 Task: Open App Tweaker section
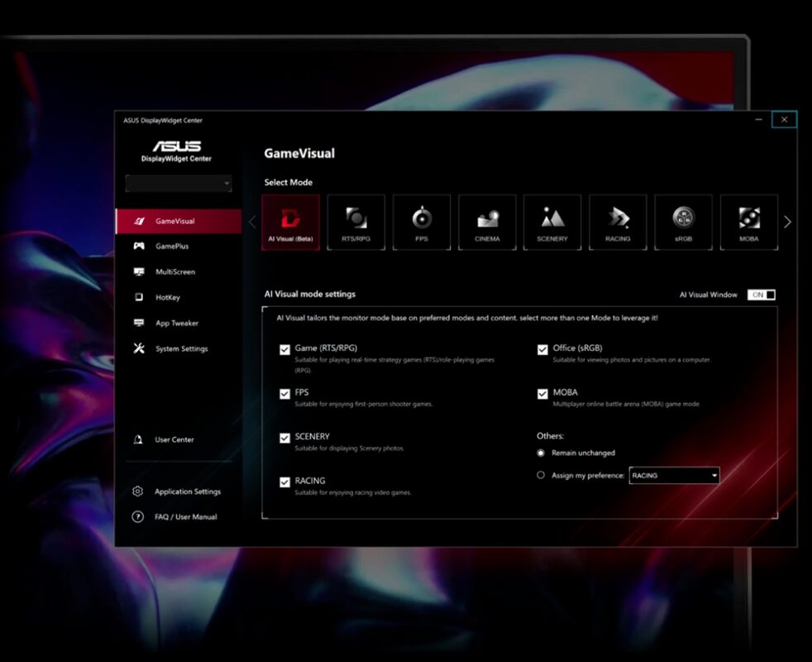point(179,323)
